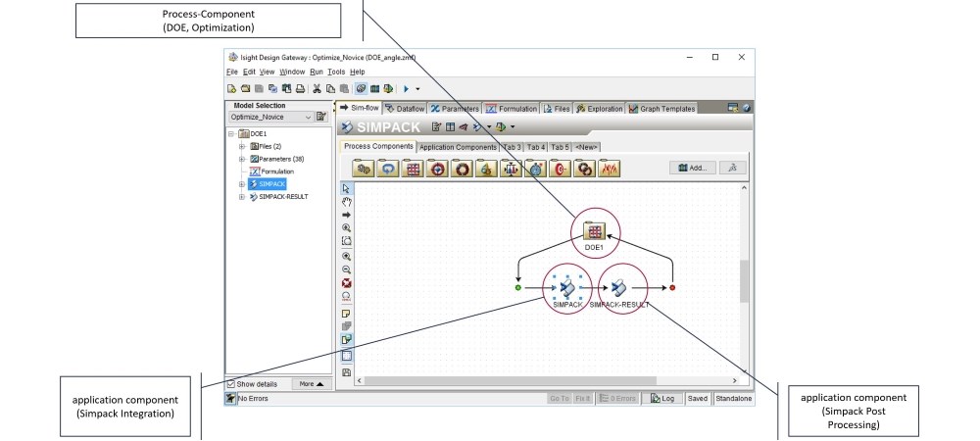Click the fit-to-window canvas tool
980x441 pixels.
347,241
